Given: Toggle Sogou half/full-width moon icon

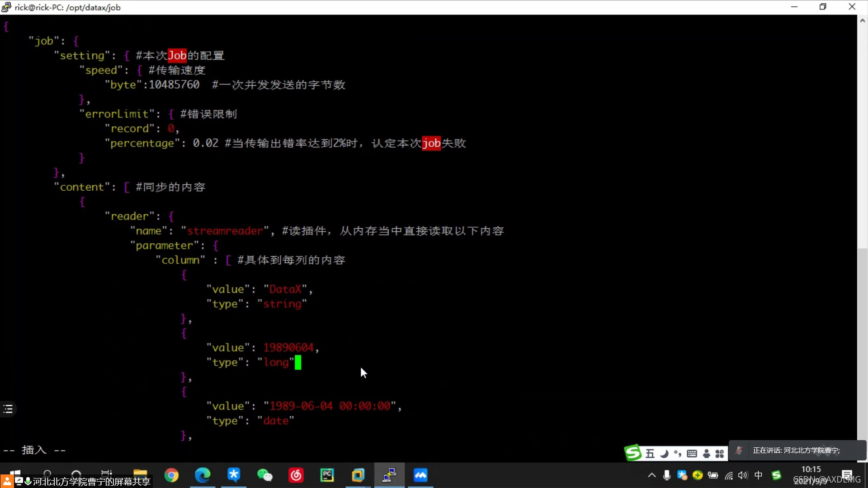Looking at the screenshot, I should tap(664, 454).
